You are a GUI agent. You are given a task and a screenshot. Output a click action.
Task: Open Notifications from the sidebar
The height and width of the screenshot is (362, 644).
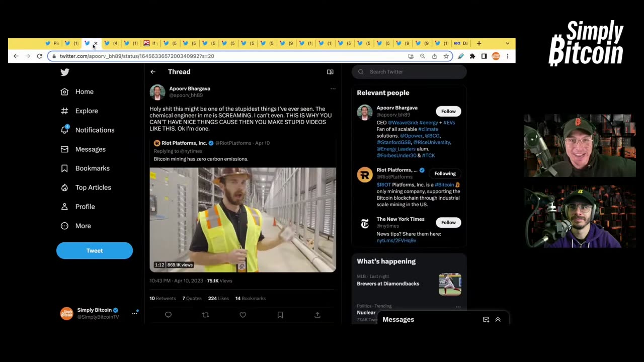pyautogui.click(x=88, y=130)
